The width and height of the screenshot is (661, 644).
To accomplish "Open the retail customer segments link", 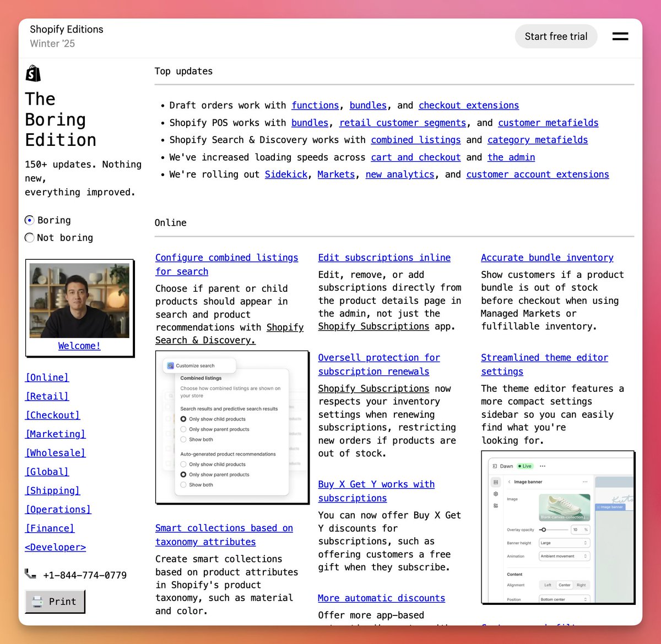I will click(403, 123).
